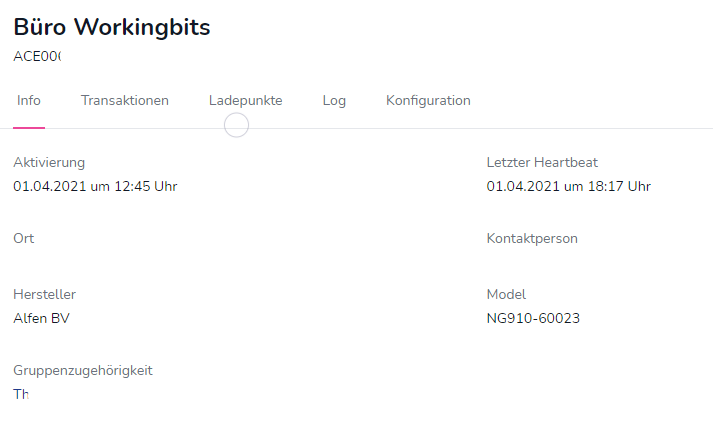Switch to the Transaktionen tab
The width and height of the screenshot is (713, 442).
[x=125, y=101]
